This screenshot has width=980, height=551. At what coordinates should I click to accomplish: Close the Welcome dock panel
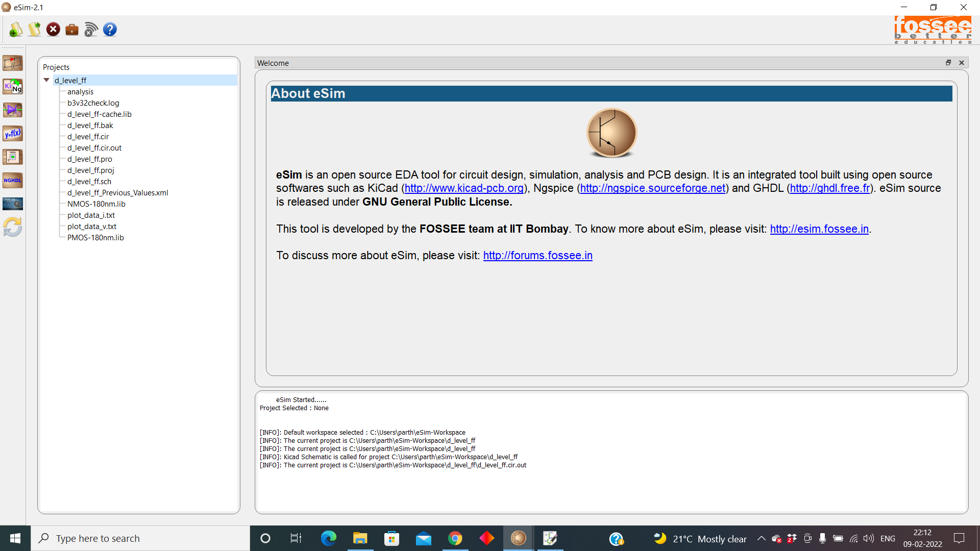pos(962,63)
